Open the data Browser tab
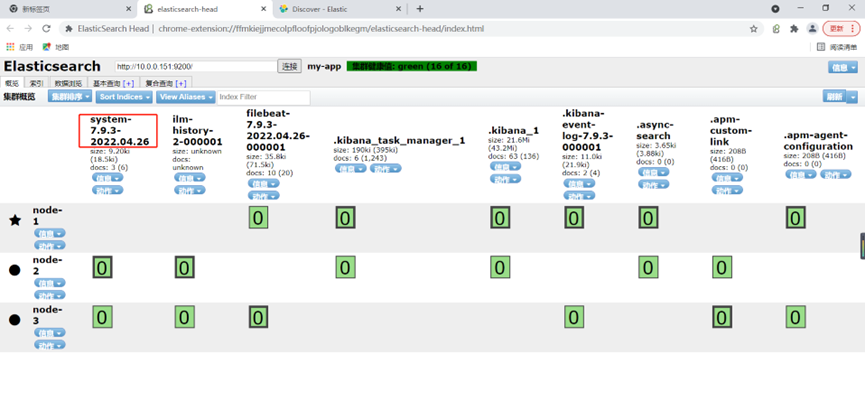The width and height of the screenshot is (865, 420). (68, 83)
